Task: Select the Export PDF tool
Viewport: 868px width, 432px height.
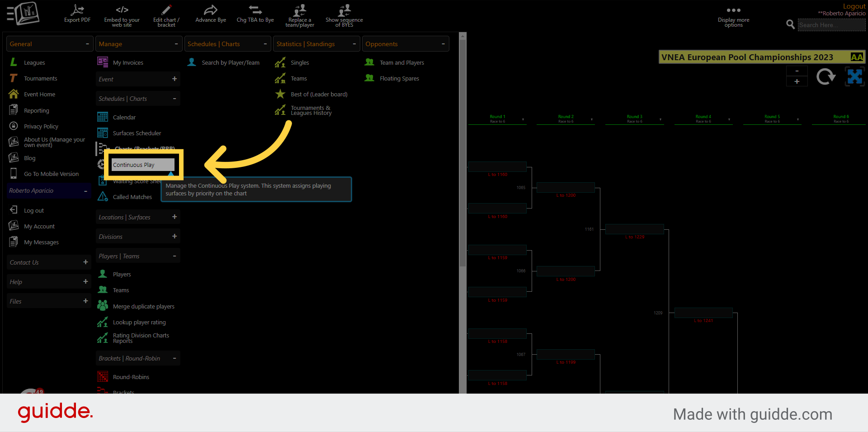Action: click(77, 14)
